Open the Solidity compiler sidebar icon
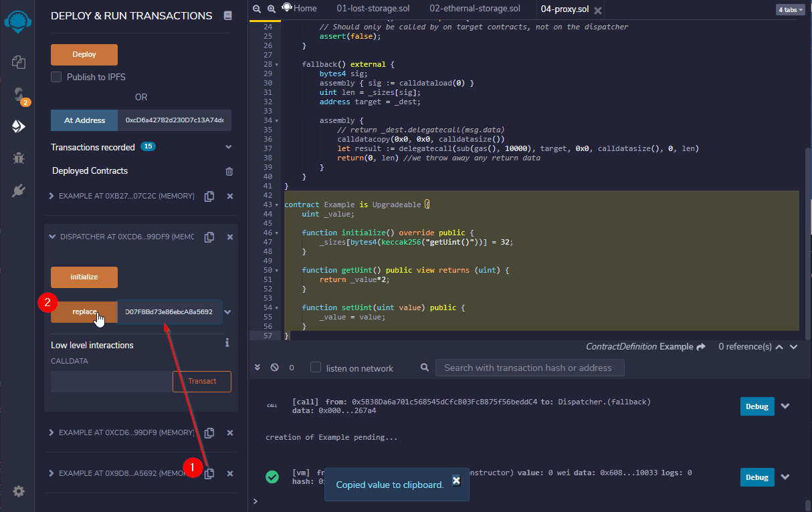This screenshot has width=812, height=512. [19, 94]
